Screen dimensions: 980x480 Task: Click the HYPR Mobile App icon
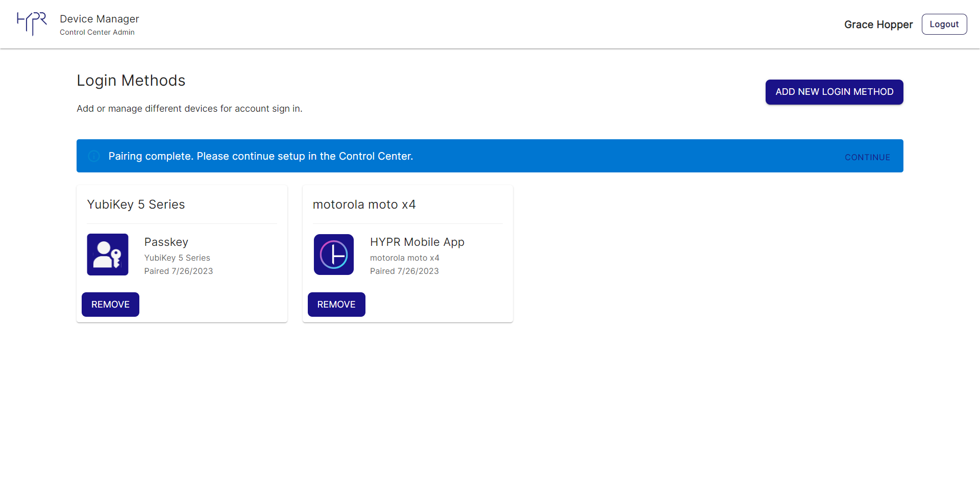[334, 255]
